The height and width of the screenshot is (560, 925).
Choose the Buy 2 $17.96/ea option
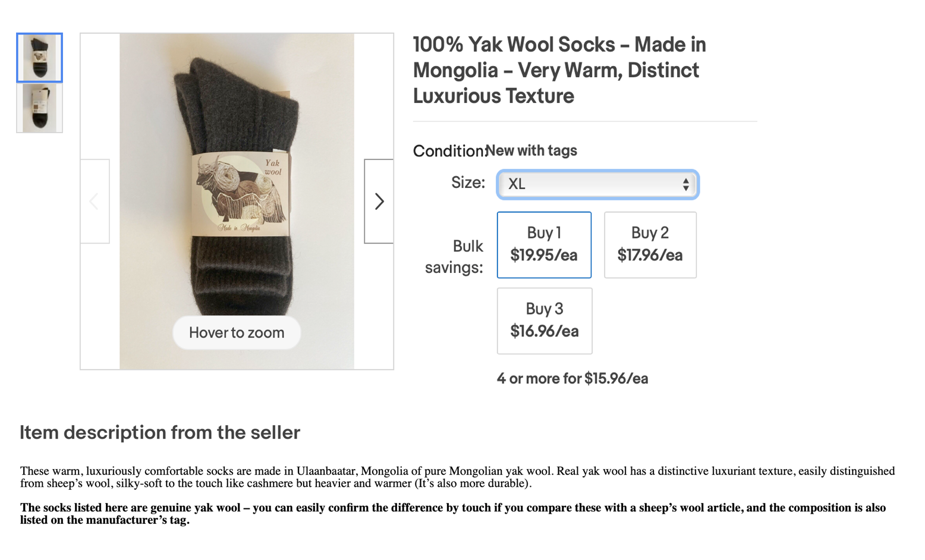650,245
